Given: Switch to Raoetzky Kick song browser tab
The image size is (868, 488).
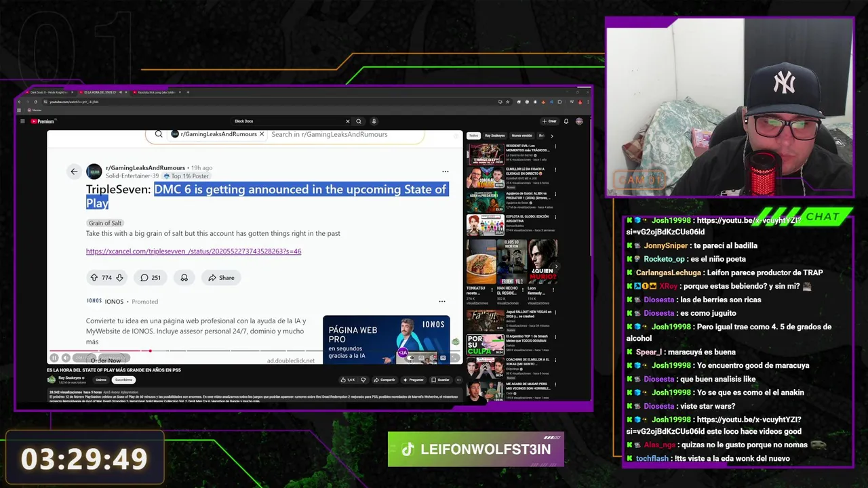Looking at the screenshot, I should pos(157,92).
